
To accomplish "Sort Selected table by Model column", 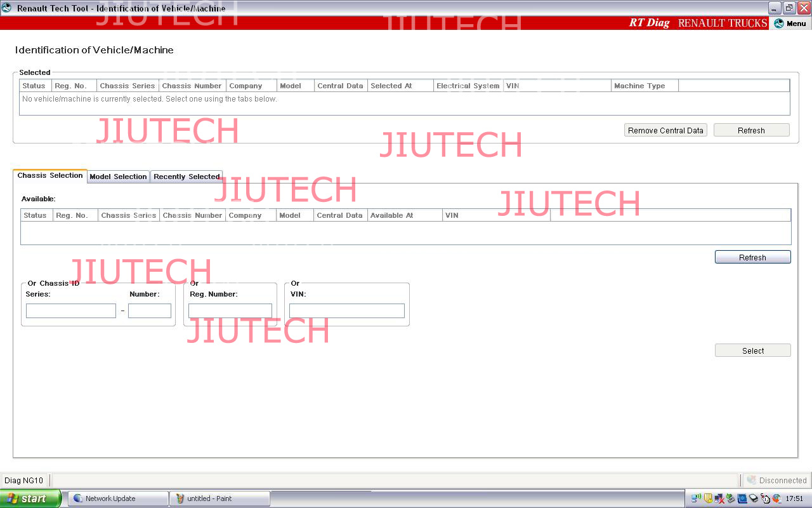I will 296,86.
